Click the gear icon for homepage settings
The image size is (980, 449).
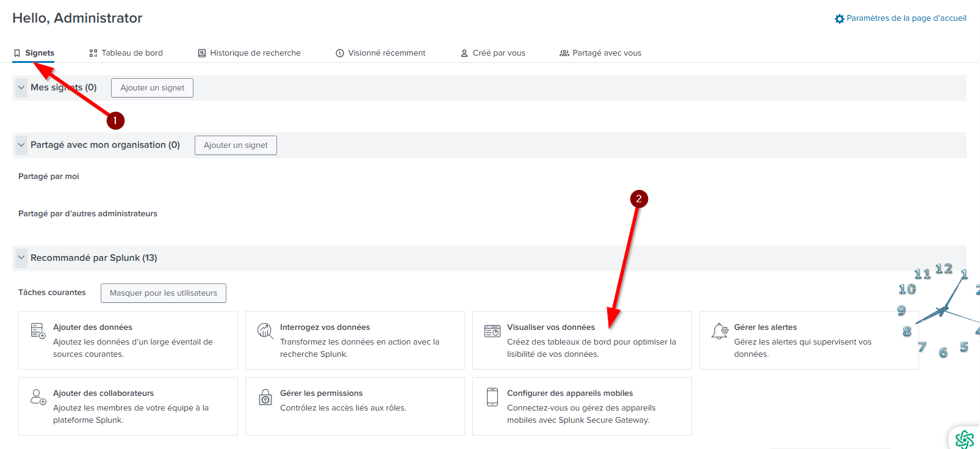839,19
